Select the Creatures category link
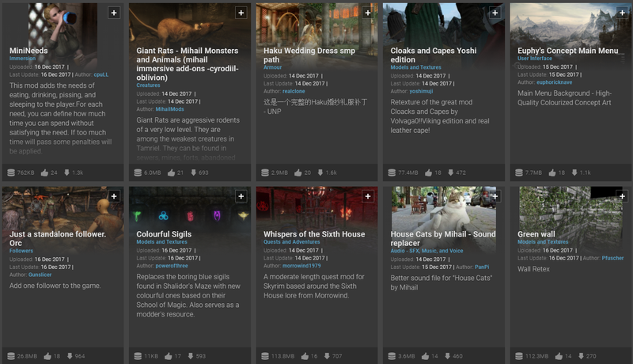 tap(148, 85)
